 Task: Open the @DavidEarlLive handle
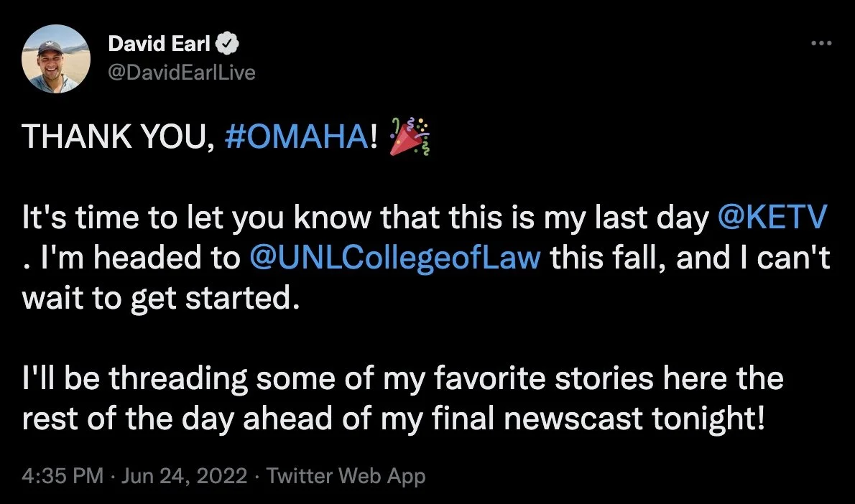[x=181, y=72]
